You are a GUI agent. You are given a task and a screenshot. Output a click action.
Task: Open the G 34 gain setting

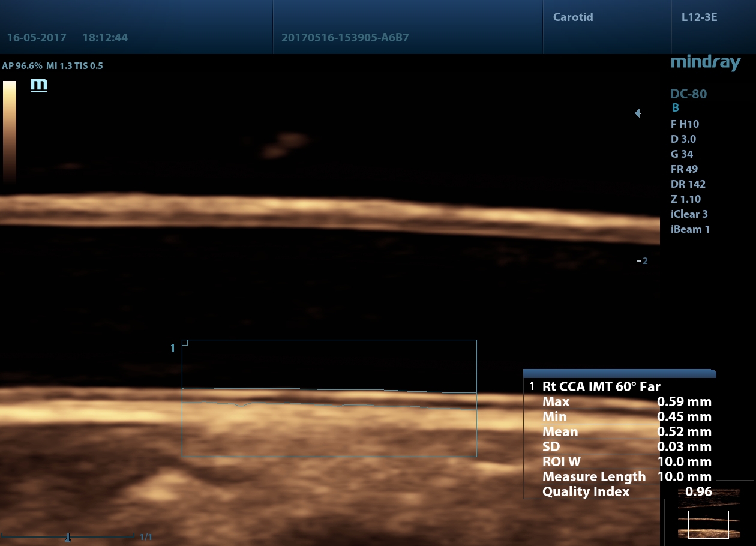pyautogui.click(x=683, y=154)
